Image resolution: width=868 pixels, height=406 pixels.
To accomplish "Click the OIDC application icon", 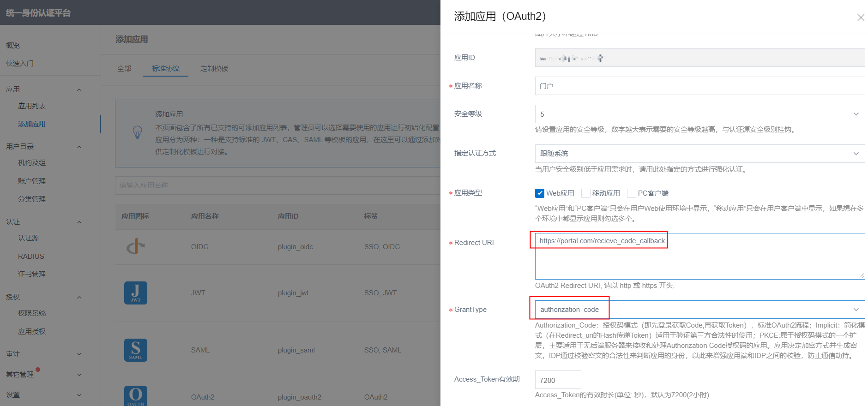I will pyautogui.click(x=136, y=246).
